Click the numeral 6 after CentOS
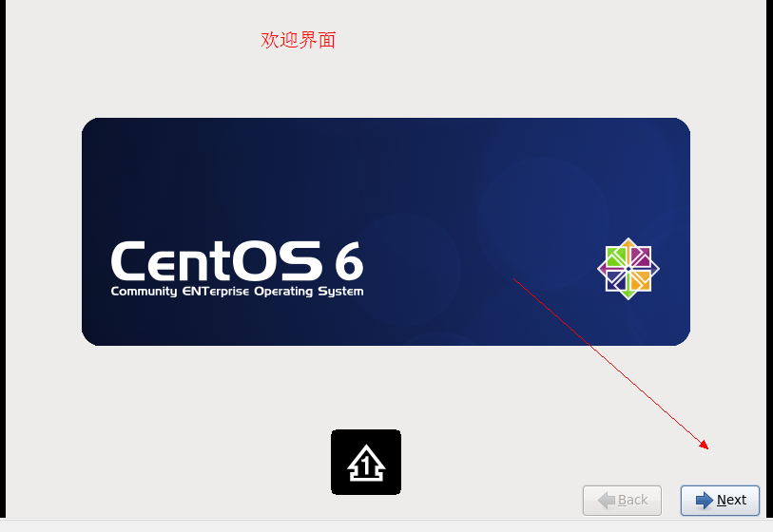This screenshot has width=773, height=532. point(350,261)
